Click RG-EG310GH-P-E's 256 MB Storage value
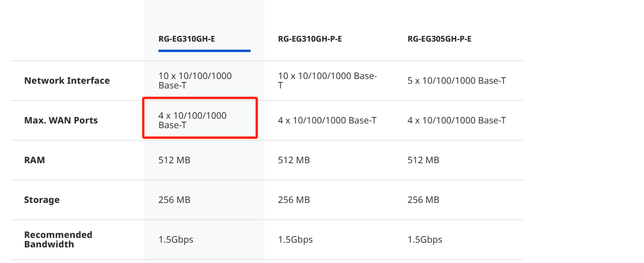Viewport: 644px width, 263px height. (294, 200)
